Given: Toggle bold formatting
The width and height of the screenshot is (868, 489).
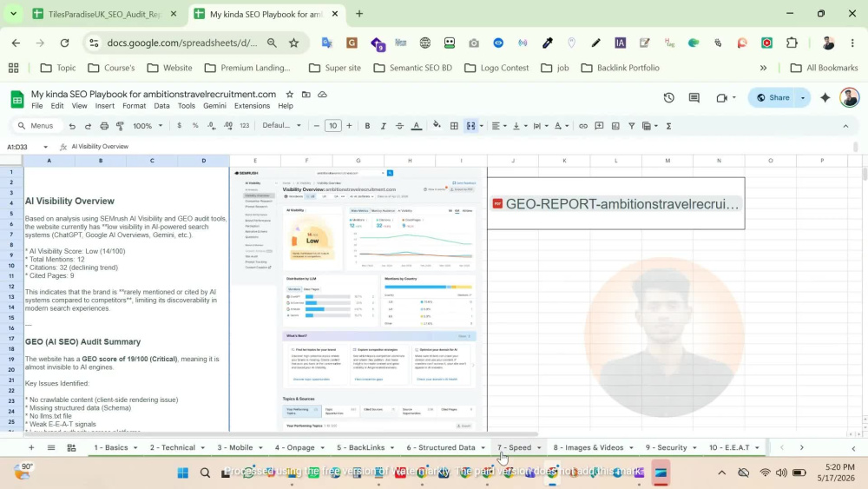Looking at the screenshot, I should tap(367, 126).
